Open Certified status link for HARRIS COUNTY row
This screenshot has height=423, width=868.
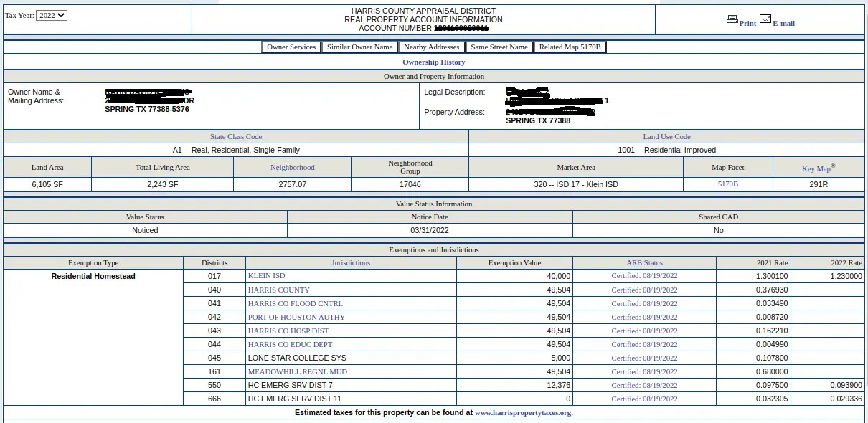pyautogui.click(x=644, y=290)
